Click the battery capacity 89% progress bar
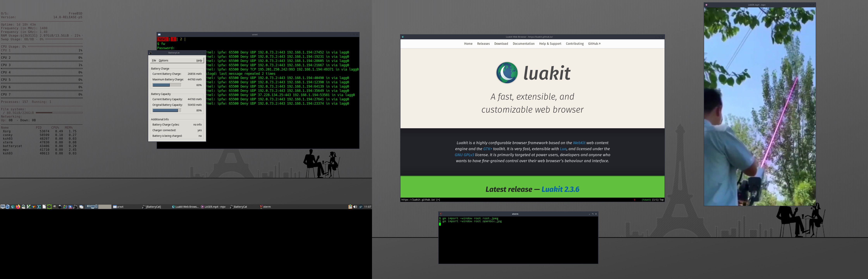Image resolution: width=868 pixels, height=279 pixels. pyautogui.click(x=167, y=110)
